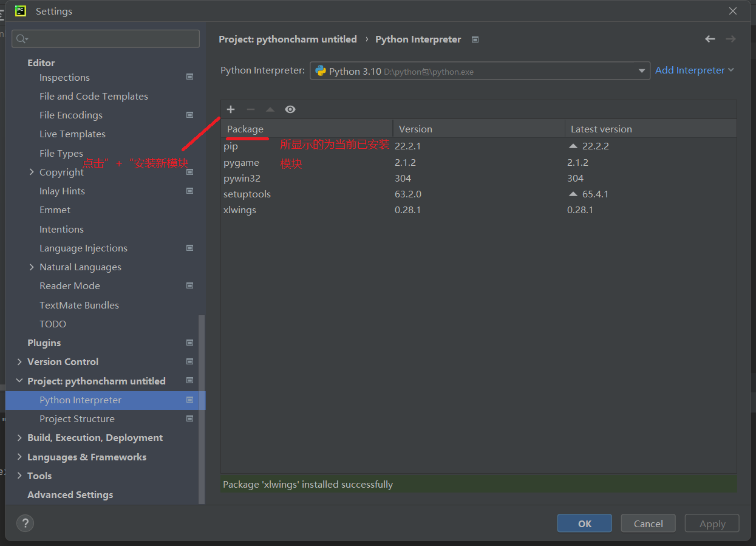This screenshot has height=546, width=756.
Task: Select the setuptools package row
Action: point(478,194)
